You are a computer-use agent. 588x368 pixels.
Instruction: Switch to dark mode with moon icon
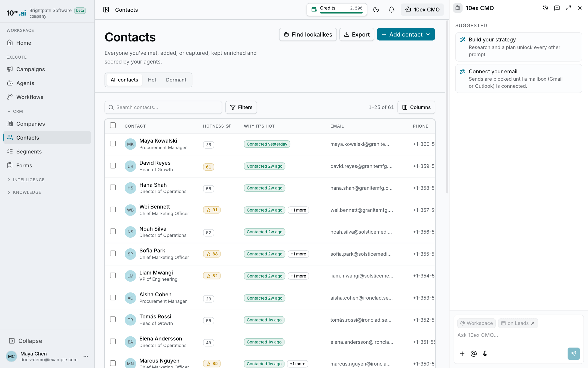376,10
